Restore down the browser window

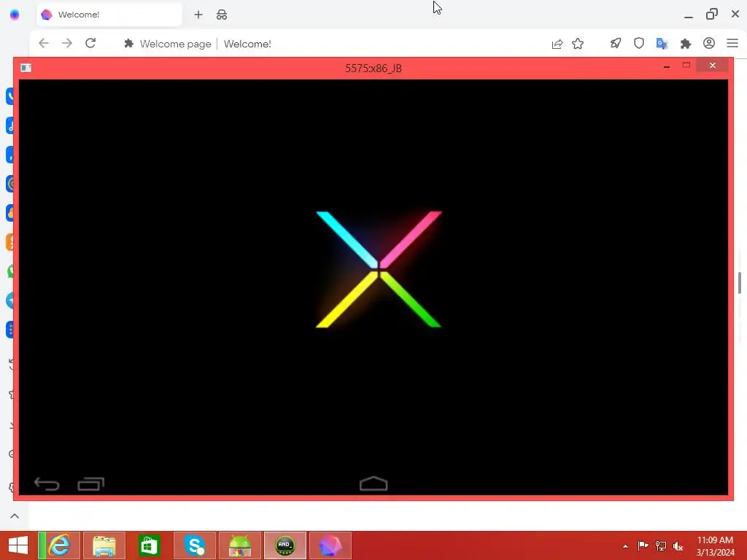712,14
